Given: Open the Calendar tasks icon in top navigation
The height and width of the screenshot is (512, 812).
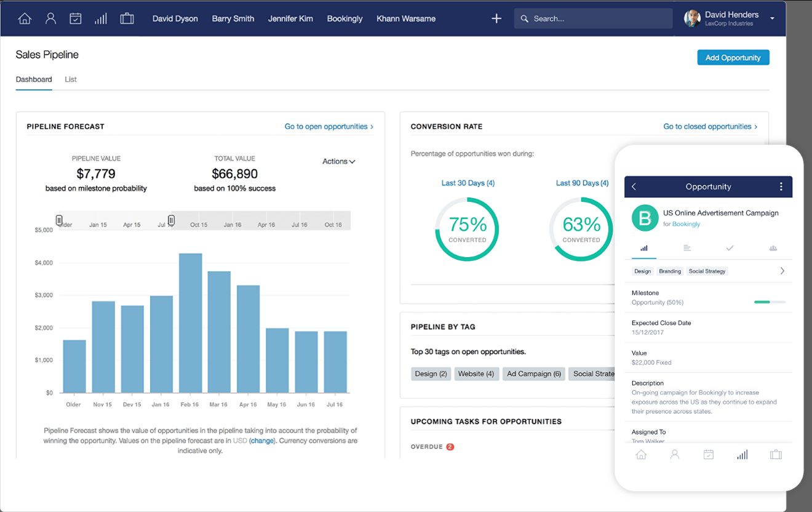Looking at the screenshot, I should coord(76,18).
